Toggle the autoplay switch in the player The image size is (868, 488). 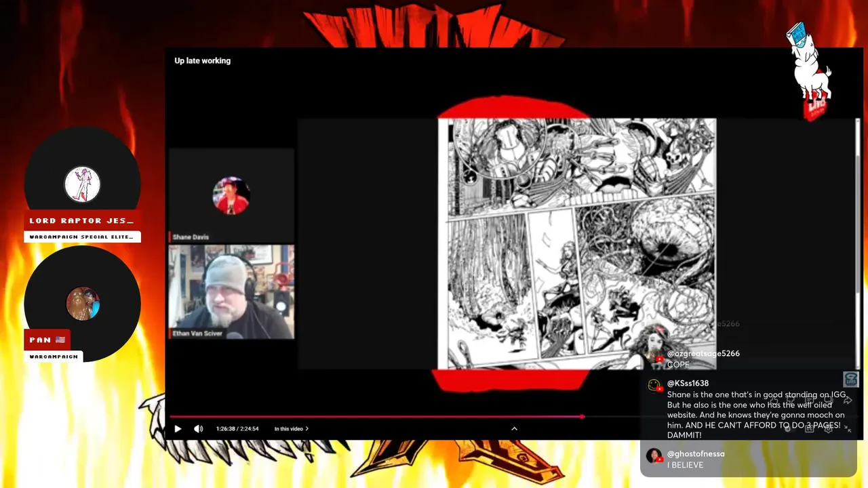coord(789,429)
